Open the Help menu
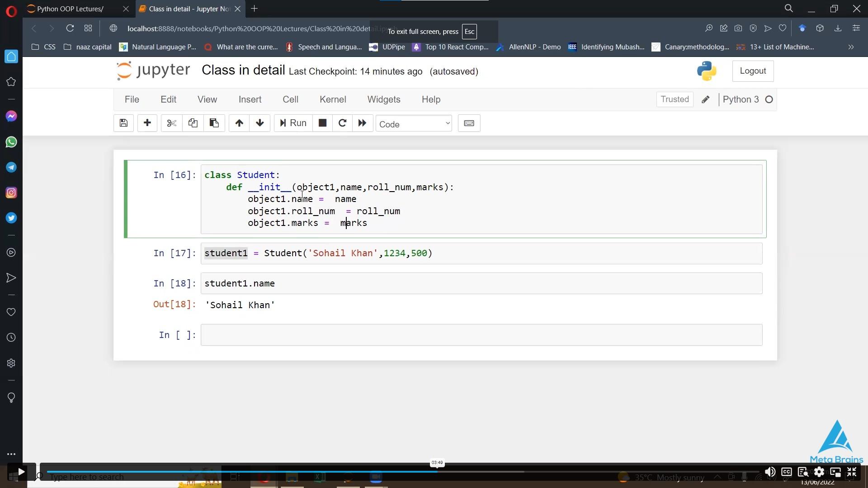868x488 pixels. click(x=431, y=99)
